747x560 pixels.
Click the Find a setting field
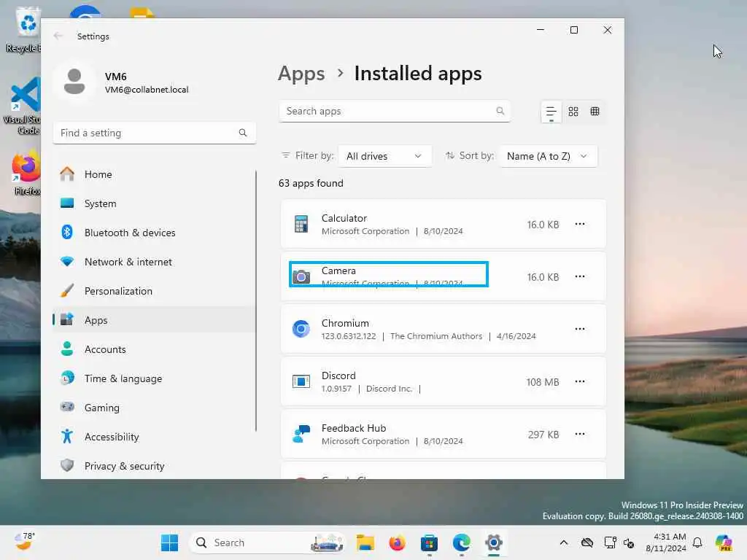click(155, 133)
